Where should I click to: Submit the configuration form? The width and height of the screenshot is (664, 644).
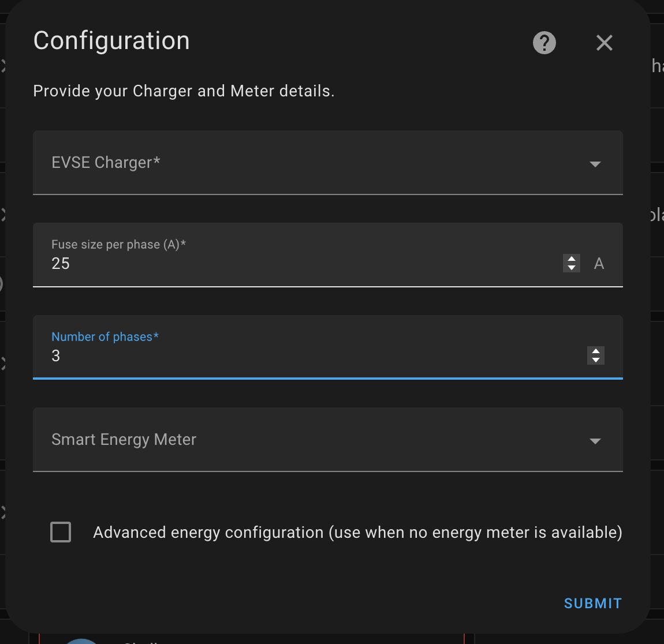click(x=592, y=603)
